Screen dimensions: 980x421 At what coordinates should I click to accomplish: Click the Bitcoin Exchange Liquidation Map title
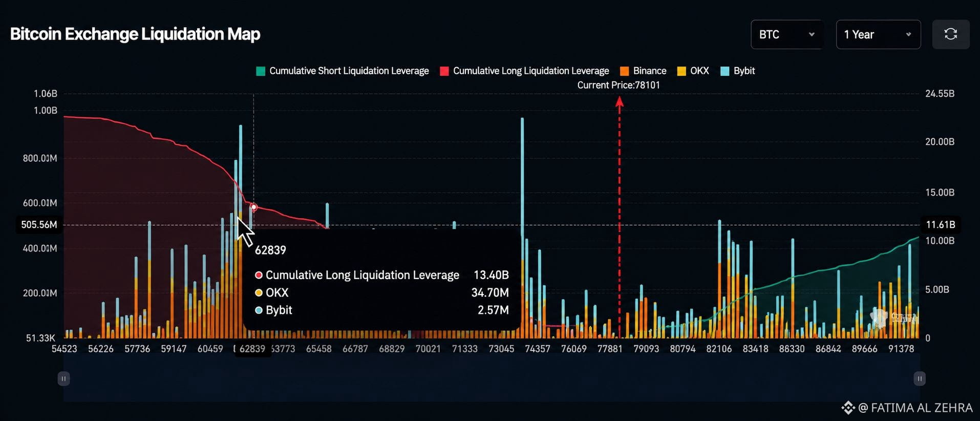point(135,34)
